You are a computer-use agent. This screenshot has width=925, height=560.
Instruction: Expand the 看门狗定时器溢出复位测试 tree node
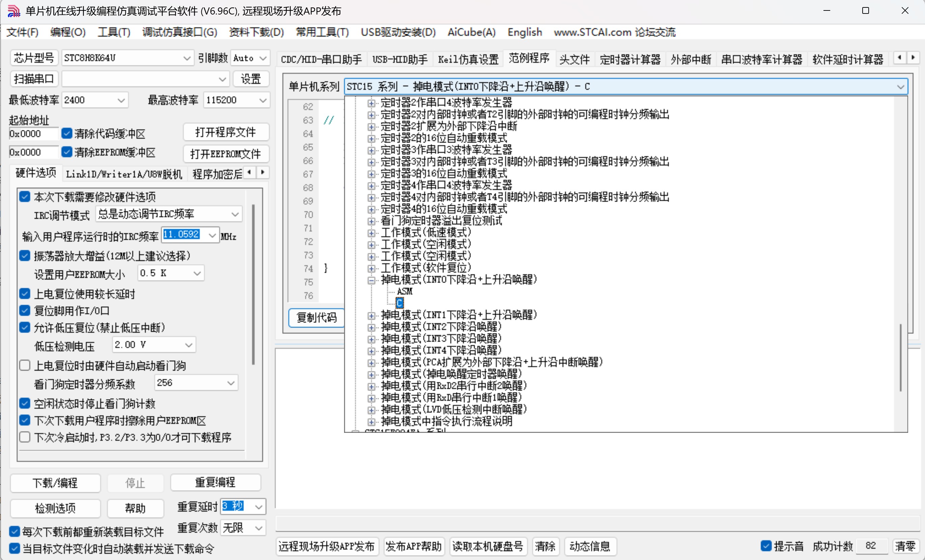371,221
